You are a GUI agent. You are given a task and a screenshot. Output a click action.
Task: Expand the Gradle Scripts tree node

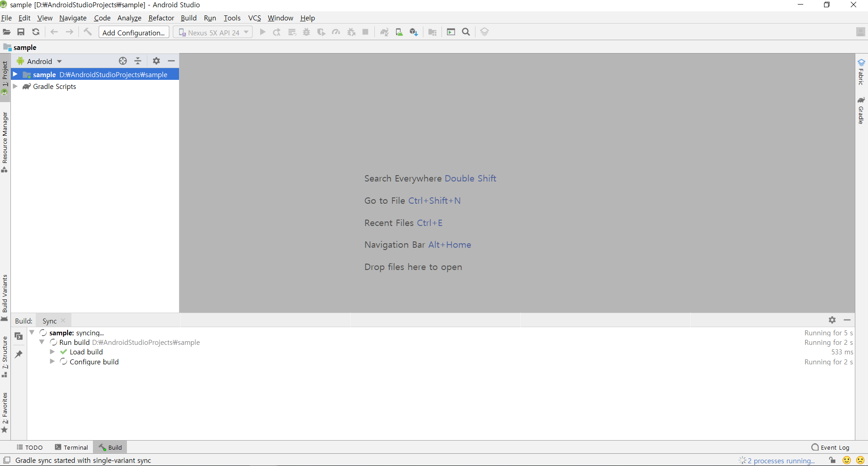pyautogui.click(x=15, y=86)
